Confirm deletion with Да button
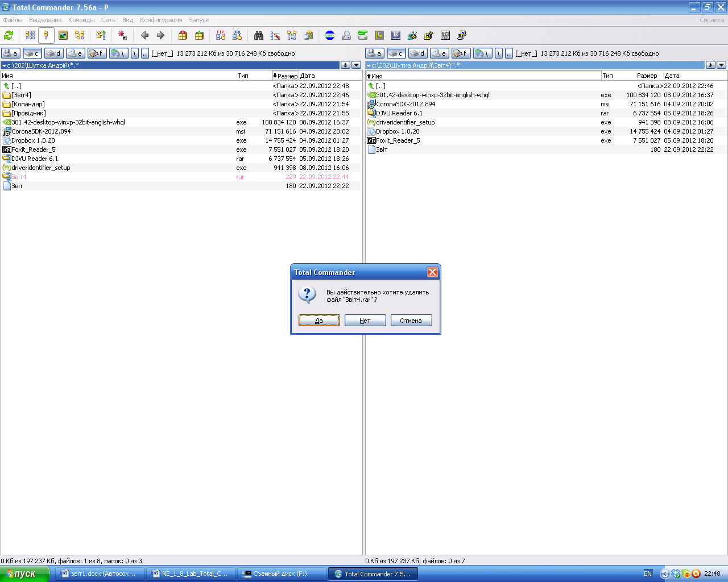The width and height of the screenshot is (728, 582). pos(319,321)
